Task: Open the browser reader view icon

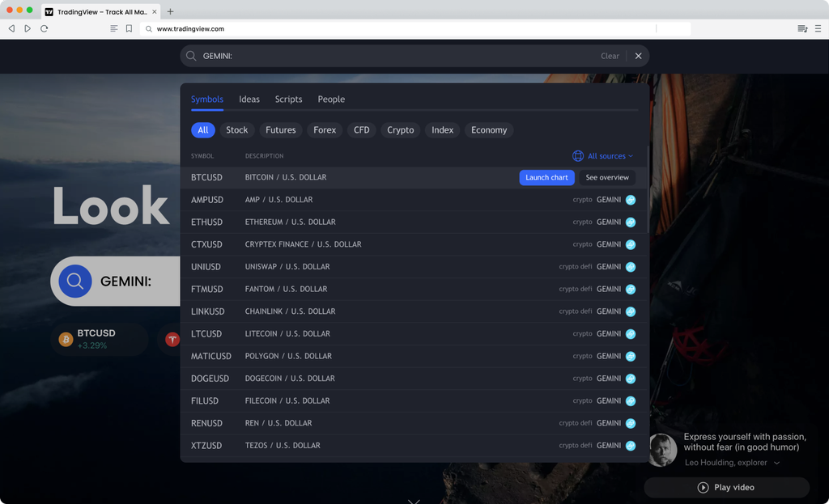Action: (x=114, y=28)
